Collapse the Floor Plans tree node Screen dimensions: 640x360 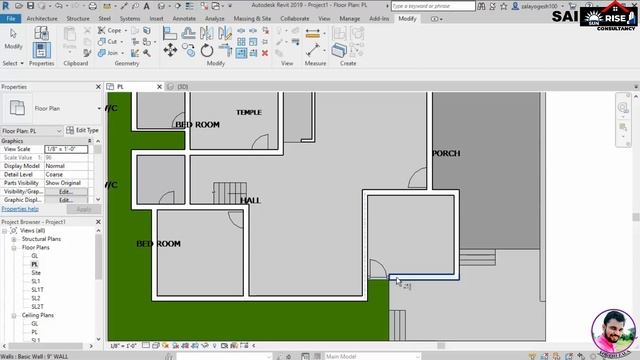14,248
